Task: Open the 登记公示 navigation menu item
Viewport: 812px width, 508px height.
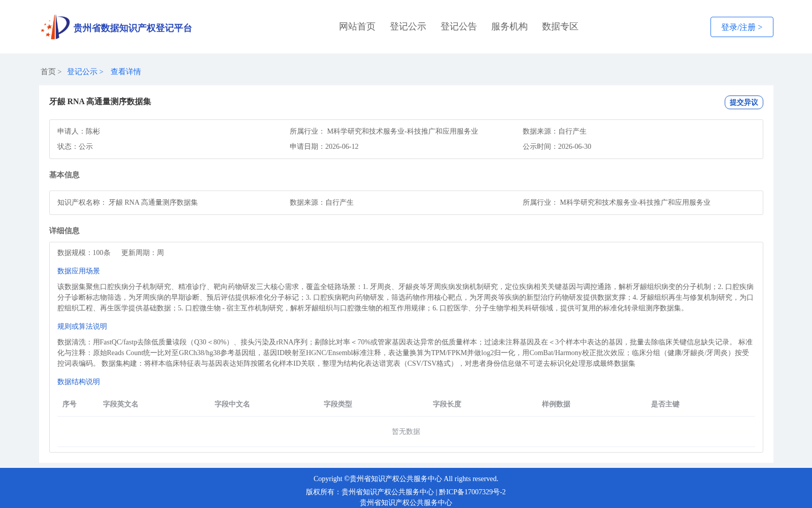Action: [x=408, y=26]
